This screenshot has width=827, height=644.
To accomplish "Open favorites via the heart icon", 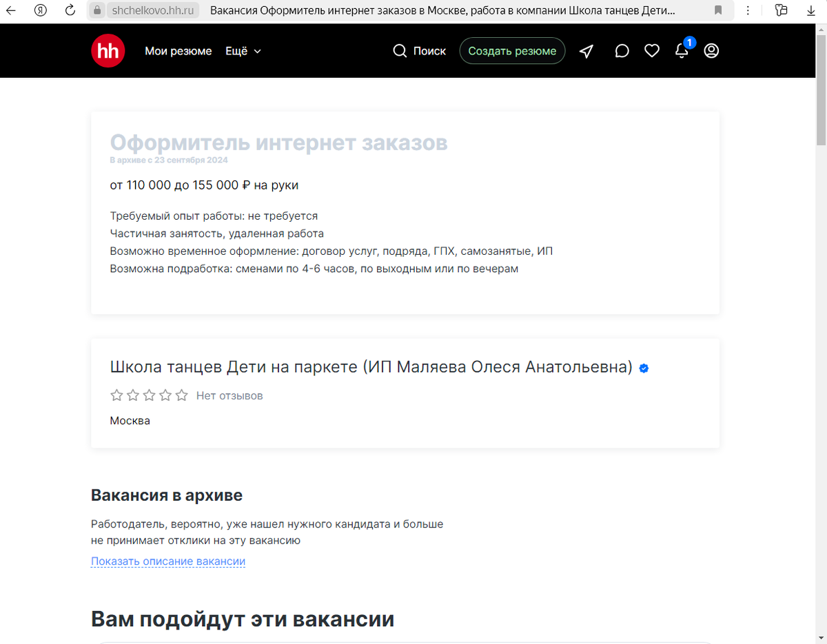I will click(652, 51).
